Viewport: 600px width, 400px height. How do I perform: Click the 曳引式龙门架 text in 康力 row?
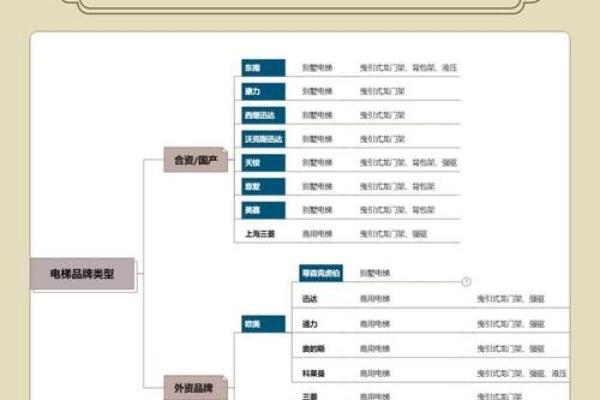[382, 91]
